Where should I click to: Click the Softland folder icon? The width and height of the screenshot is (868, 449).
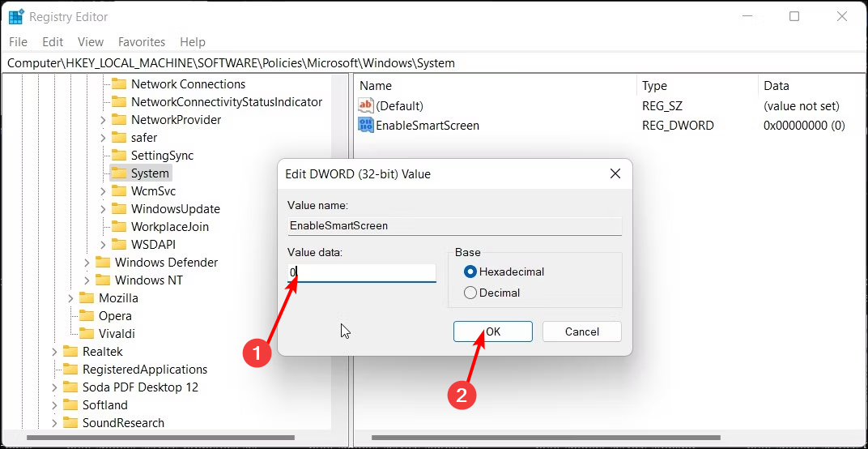(70, 404)
